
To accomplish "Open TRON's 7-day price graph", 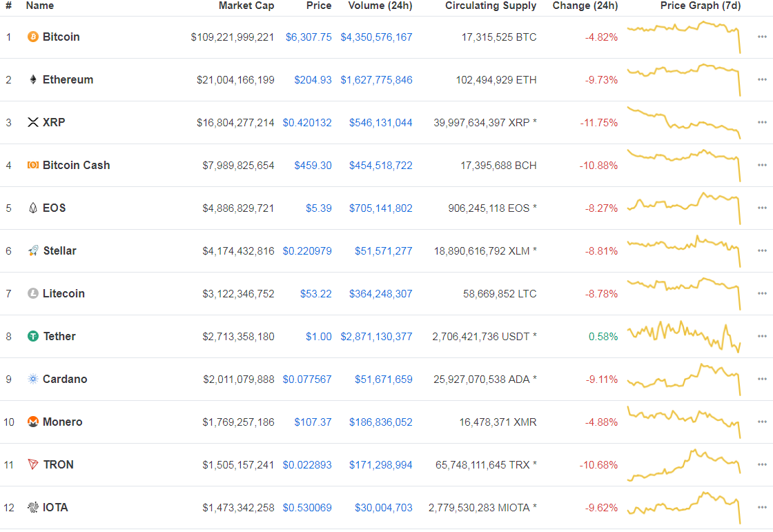I will (x=684, y=464).
